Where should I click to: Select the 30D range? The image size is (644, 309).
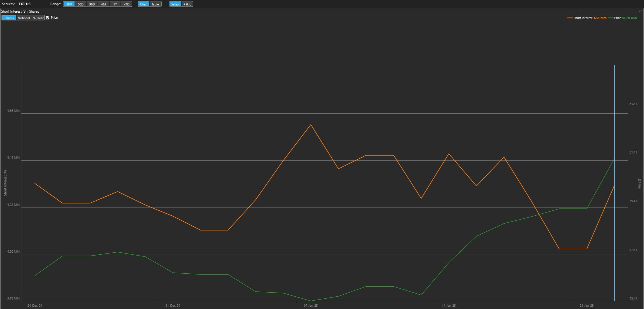coord(69,4)
